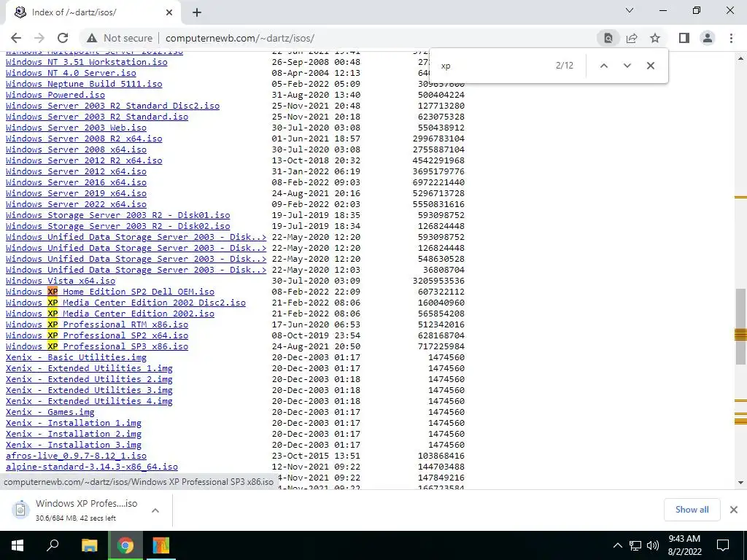Open Xenix - Games.img link

[50, 412]
